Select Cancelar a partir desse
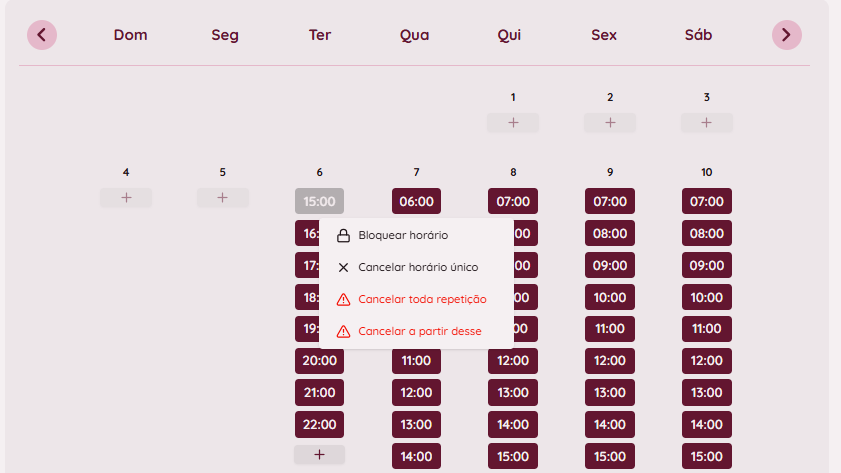The width and height of the screenshot is (841, 473). [419, 331]
